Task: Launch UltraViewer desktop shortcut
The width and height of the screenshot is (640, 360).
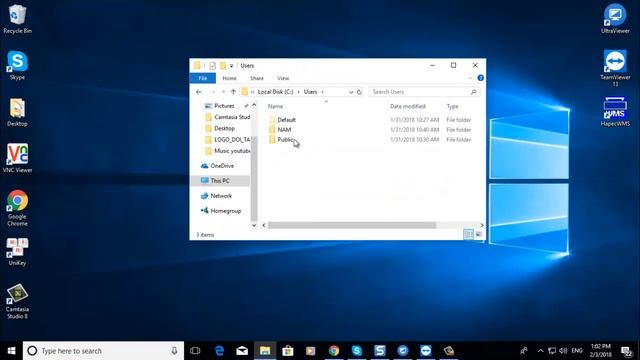Action: pos(615,19)
